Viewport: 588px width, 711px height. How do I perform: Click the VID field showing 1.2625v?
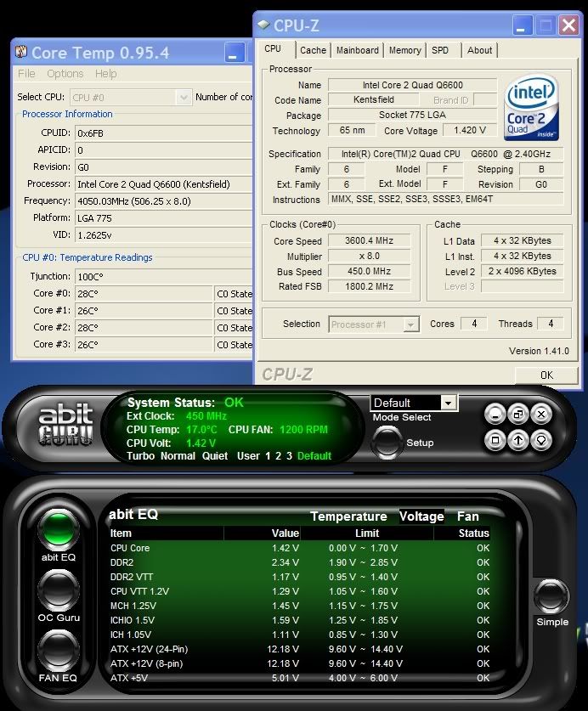(x=163, y=235)
